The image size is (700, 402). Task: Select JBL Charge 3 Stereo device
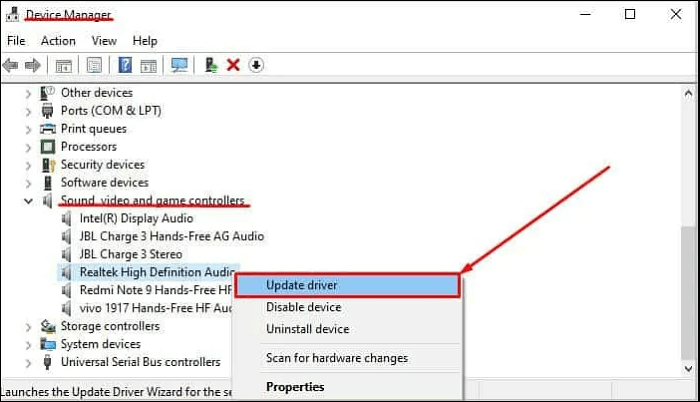pyautogui.click(x=131, y=254)
